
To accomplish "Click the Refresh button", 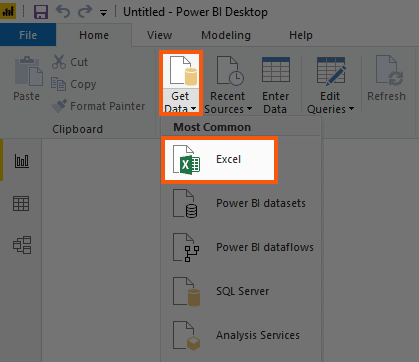I will [x=387, y=79].
